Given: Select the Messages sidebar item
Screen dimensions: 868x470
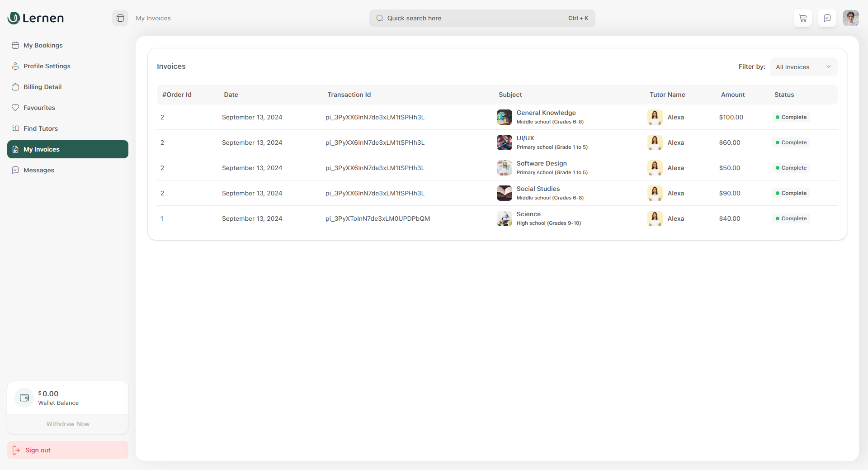Looking at the screenshot, I should [x=40, y=170].
